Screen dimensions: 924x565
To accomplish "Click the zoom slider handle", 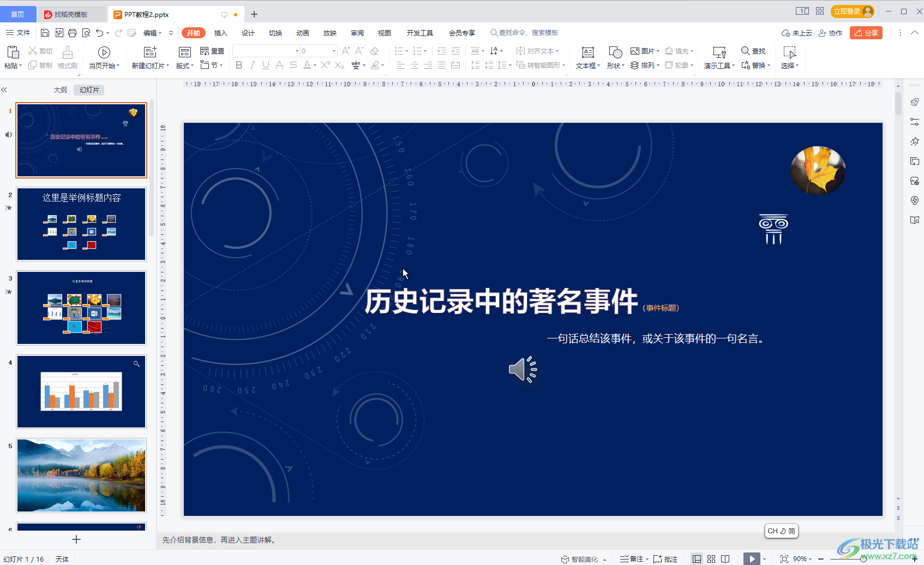I will (863, 559).
